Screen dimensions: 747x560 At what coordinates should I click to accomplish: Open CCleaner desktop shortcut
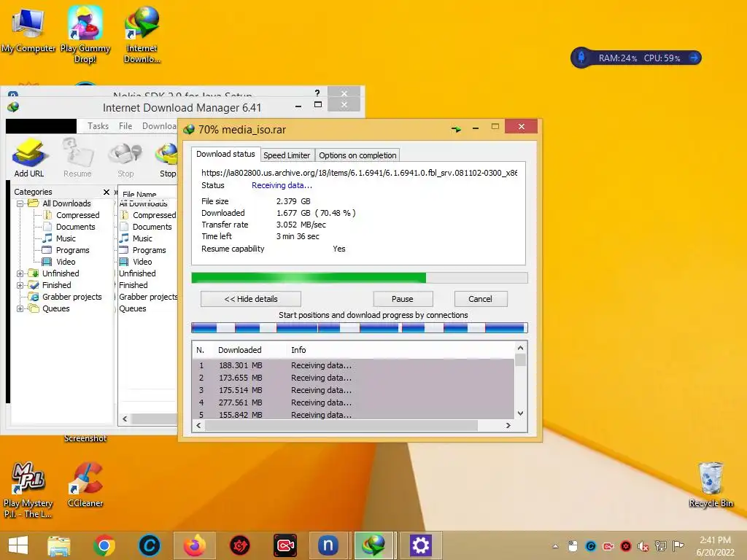tap(85, 484)
